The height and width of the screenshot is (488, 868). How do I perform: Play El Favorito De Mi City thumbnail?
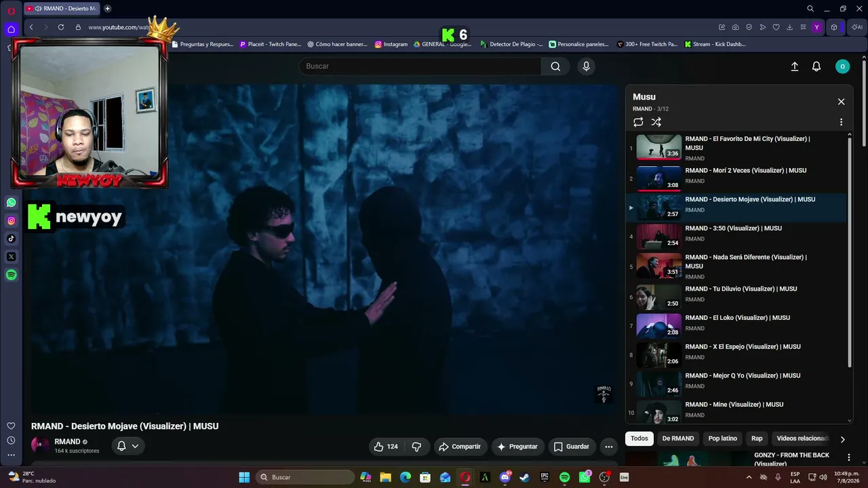point(658,147)
